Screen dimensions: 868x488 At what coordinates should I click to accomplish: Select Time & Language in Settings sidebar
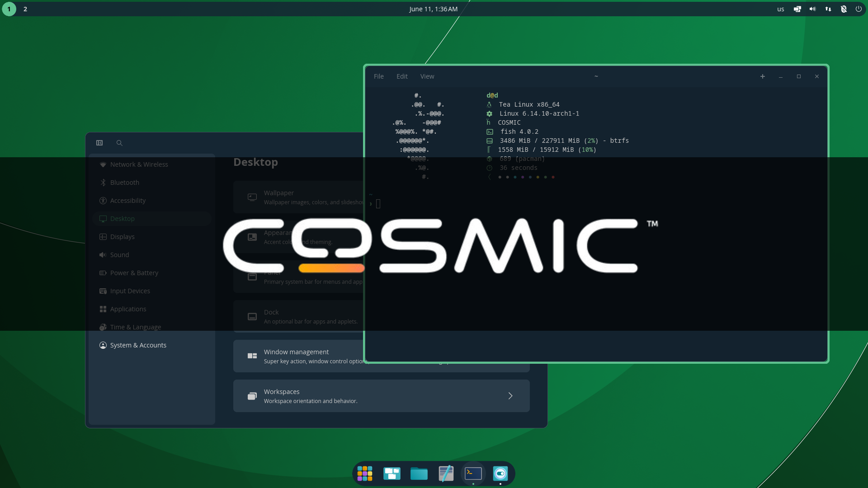click(152, 327)
